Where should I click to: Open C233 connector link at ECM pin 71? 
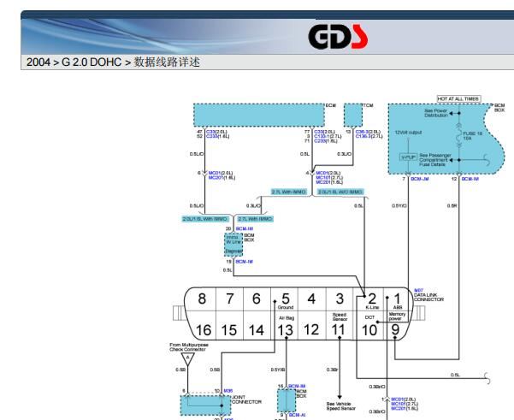click(320, 140)
